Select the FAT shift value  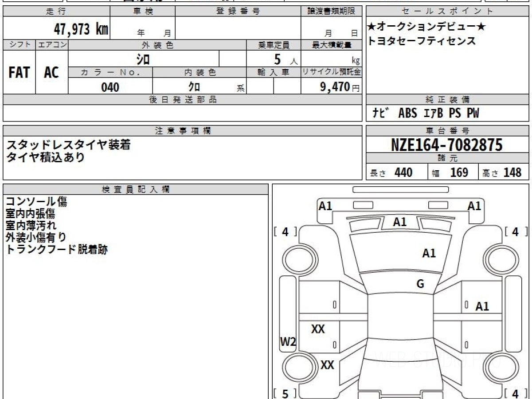tap(19, 72)
